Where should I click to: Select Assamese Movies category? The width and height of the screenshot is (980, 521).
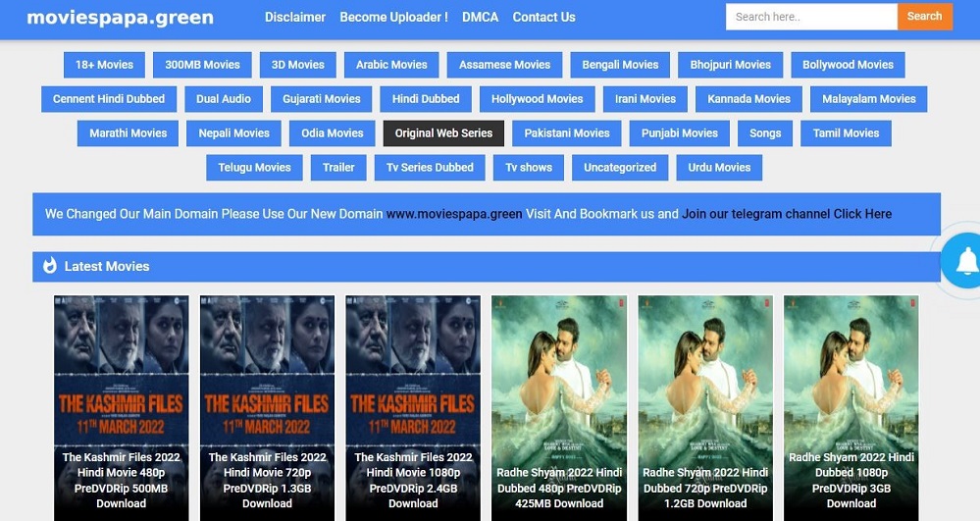[x=504, y=65]
